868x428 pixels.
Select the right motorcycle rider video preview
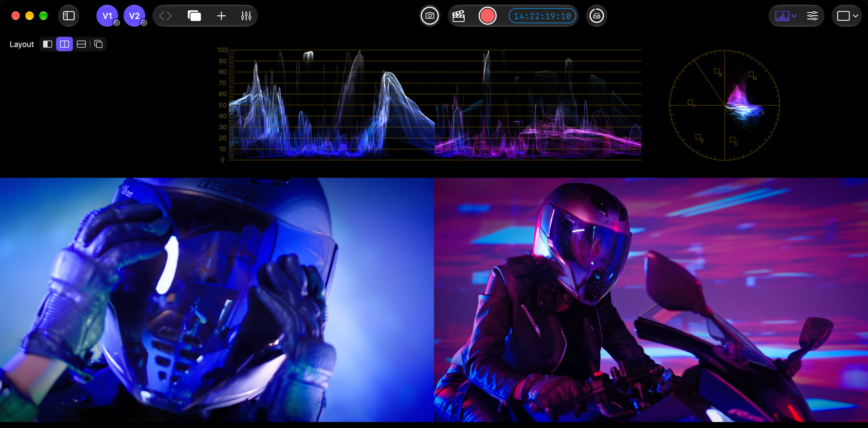[651, 300]
